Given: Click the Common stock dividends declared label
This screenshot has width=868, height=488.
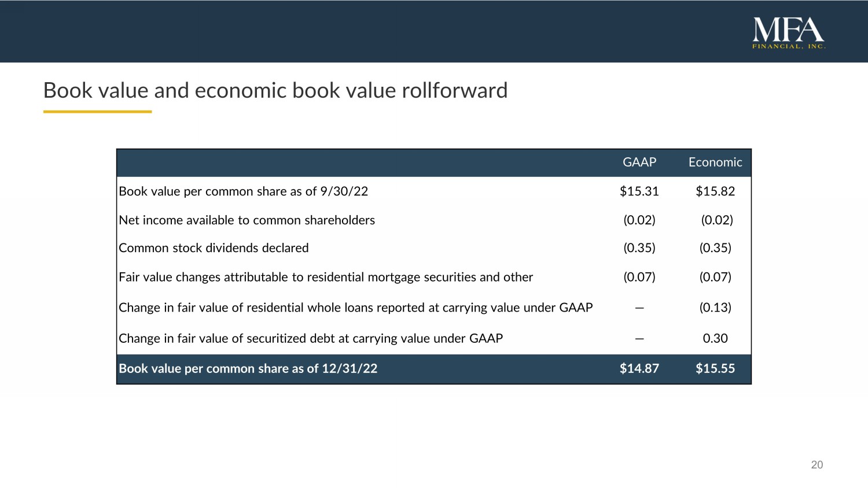Looking at the screenshot, I should tap(214, 248).
